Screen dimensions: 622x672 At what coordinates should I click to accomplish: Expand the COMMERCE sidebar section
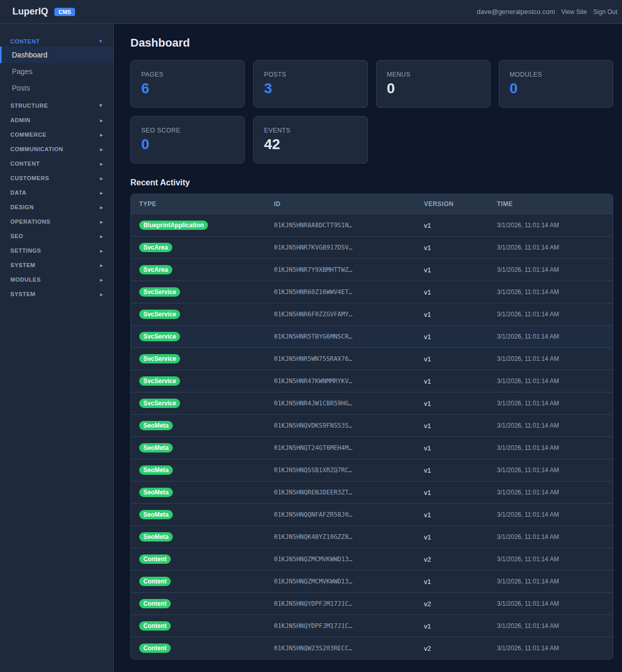click(x=56, y=135)
